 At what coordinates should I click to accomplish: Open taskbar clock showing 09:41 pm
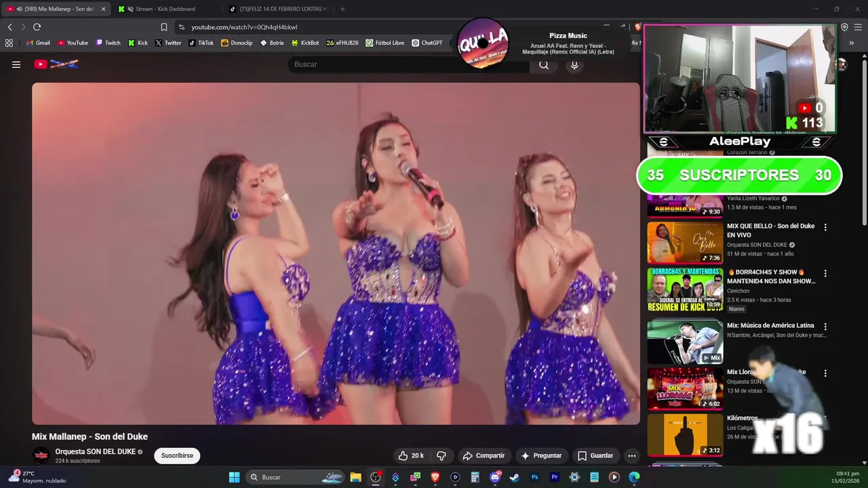847,477
